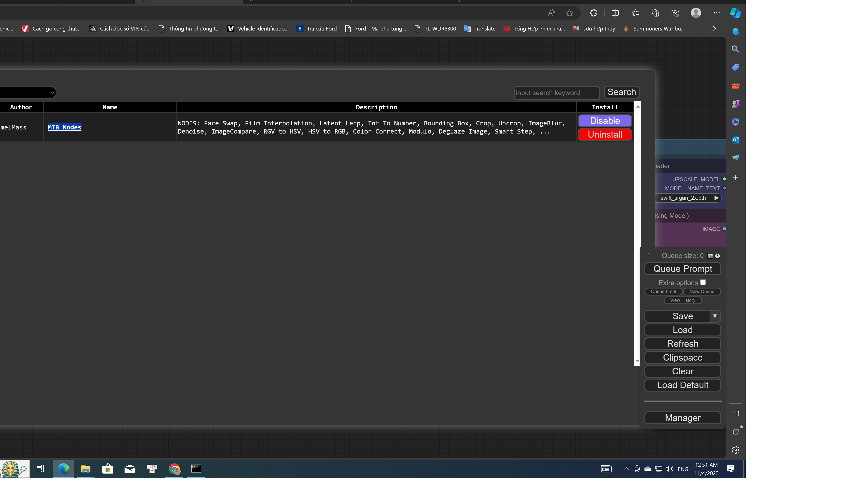Open split screen mode in Edge toolbar
The width and height of the screenshot is (868, 488).
(615, 13)
